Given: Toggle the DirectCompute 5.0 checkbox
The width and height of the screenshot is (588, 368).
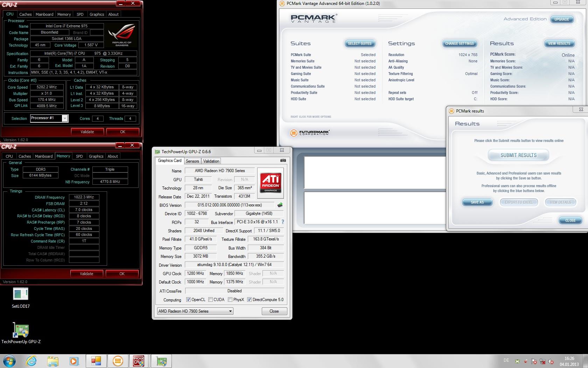Looking at the screenshot, I should pyautogui.click(x=249, y=300).
